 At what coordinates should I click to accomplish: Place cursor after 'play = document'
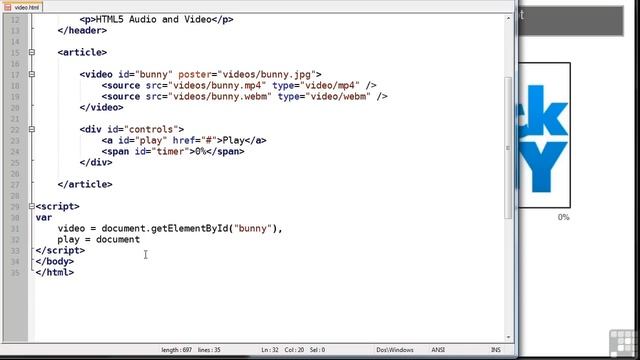140,240
